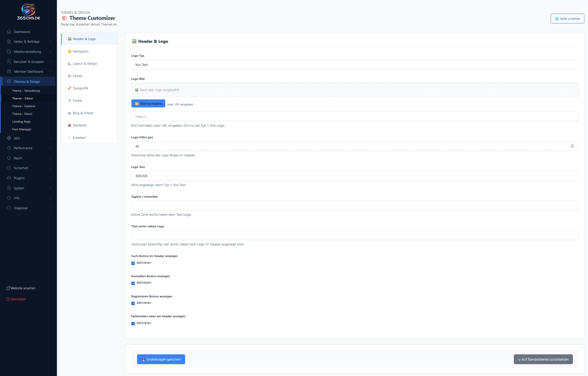Toggle Farbstreifen oben am Header checkbox
Viewport: 588px width, 376px height.
[133, 323]
